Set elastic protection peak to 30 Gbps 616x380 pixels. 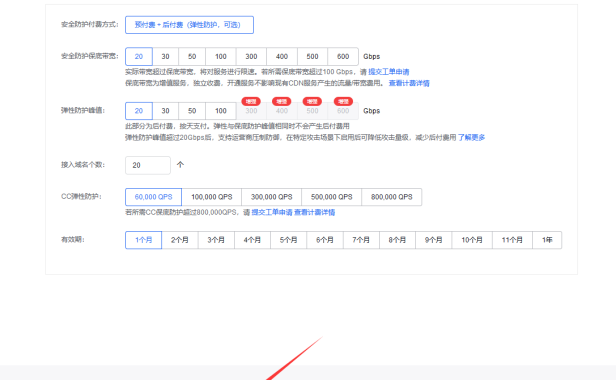(165, 111)
